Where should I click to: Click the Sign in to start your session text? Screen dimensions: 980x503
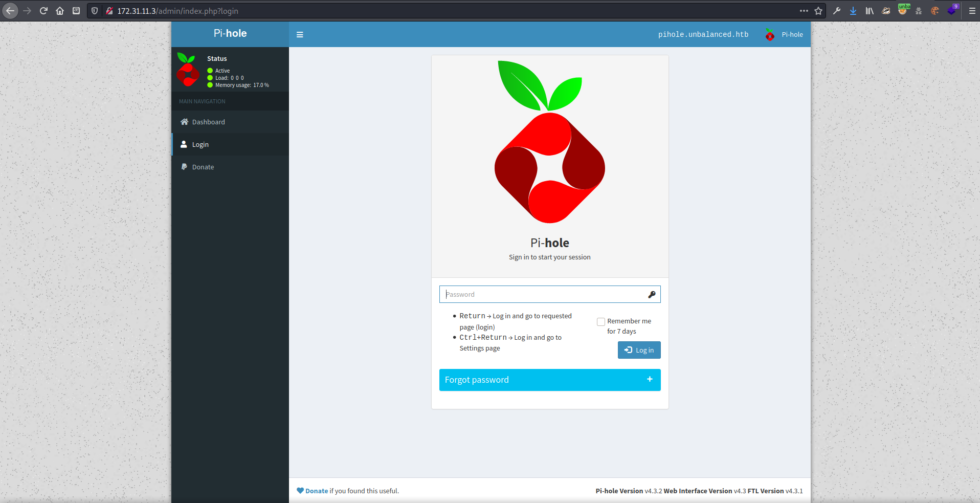click(x=550, y=257)
